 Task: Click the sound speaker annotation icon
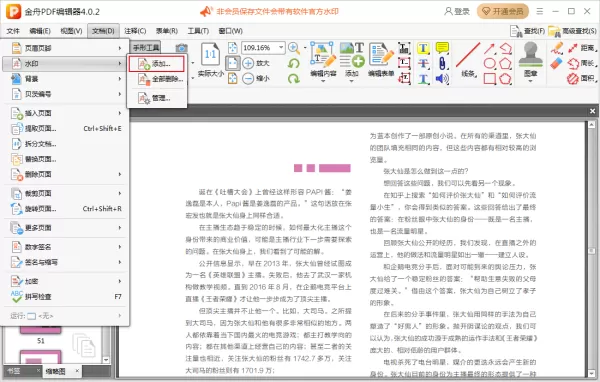[x=442, y=79]
